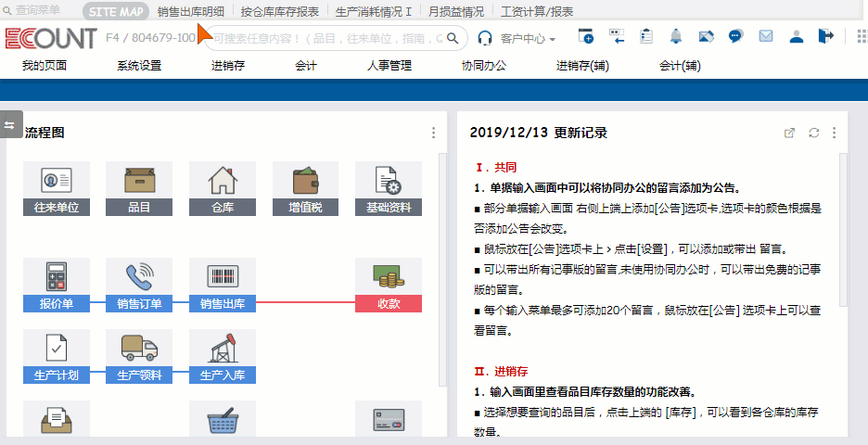Click the 收款 coins icon
This screenshot has width=868, height=445.
point(388,276)
